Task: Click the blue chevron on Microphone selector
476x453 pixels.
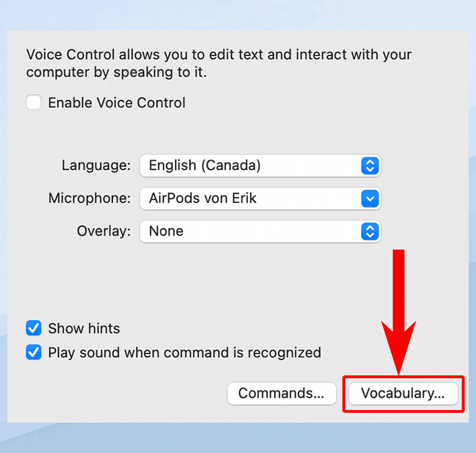Action: coord(369,198)
